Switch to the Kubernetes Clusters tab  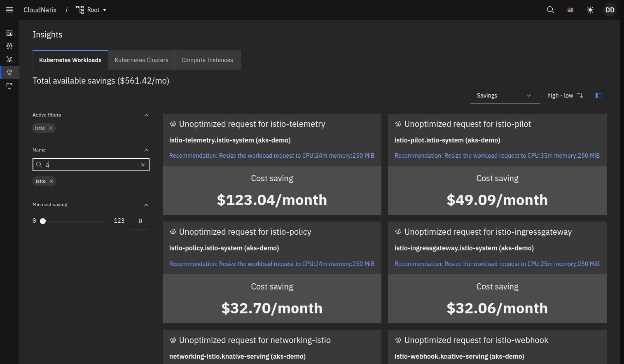[x=141, y=60]
